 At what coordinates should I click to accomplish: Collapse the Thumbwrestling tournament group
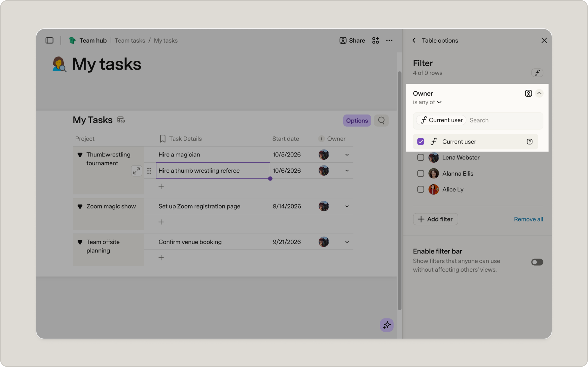pos(80,155)
